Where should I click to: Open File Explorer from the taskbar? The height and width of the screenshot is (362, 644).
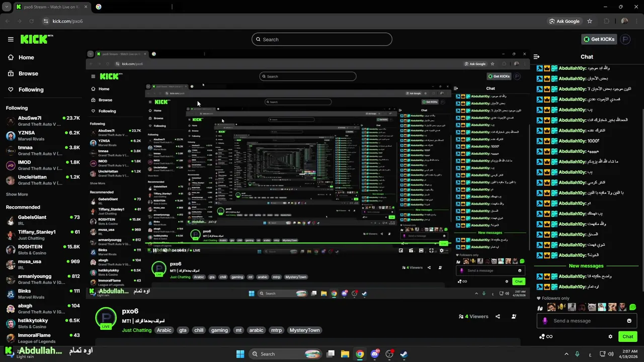(345, 354)
